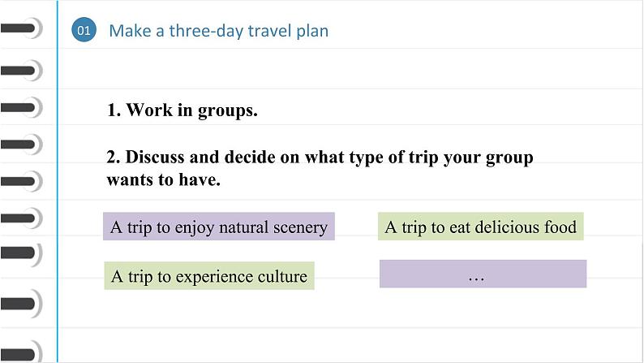Click the words "wants to have."

[x=164, y=179]
